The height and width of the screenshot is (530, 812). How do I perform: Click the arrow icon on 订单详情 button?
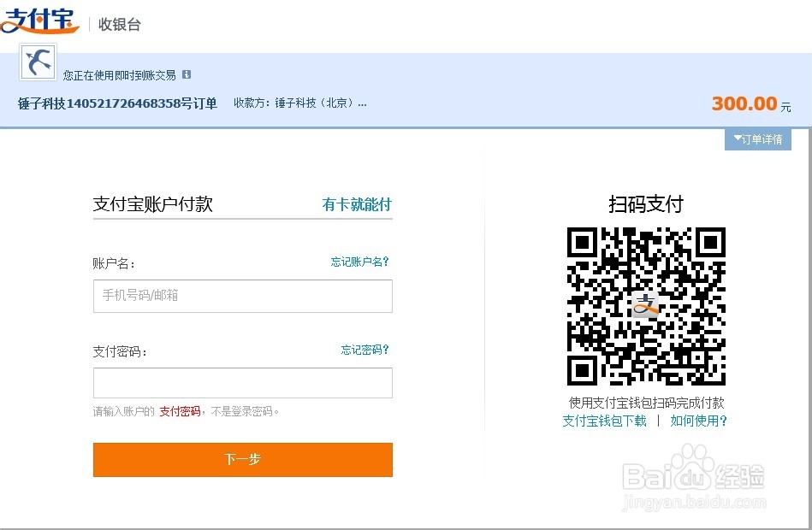(x=738, y=138)
